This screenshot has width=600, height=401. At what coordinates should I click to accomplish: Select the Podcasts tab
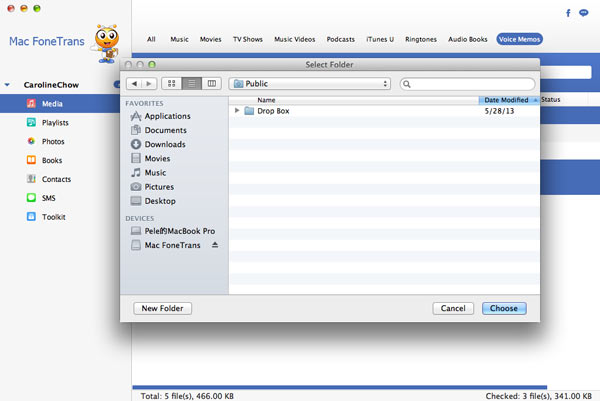(341, 39)
